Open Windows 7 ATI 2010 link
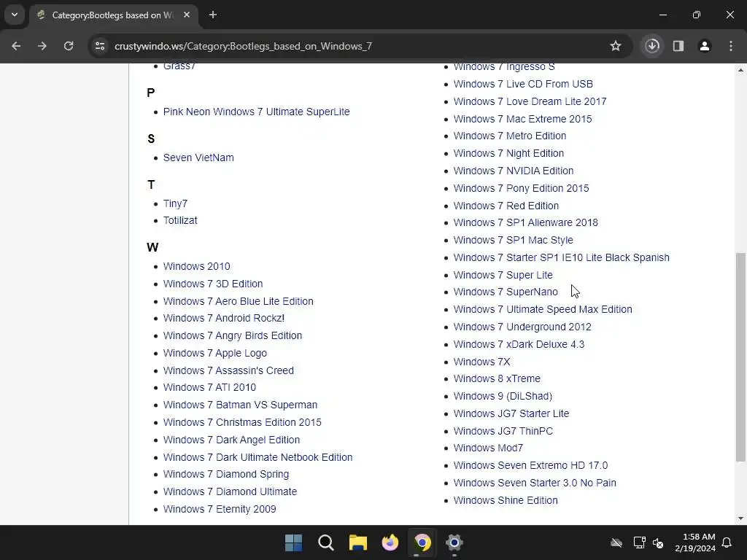Image resolution: width=747 pixels, height=560 pixels. (209, 388)
